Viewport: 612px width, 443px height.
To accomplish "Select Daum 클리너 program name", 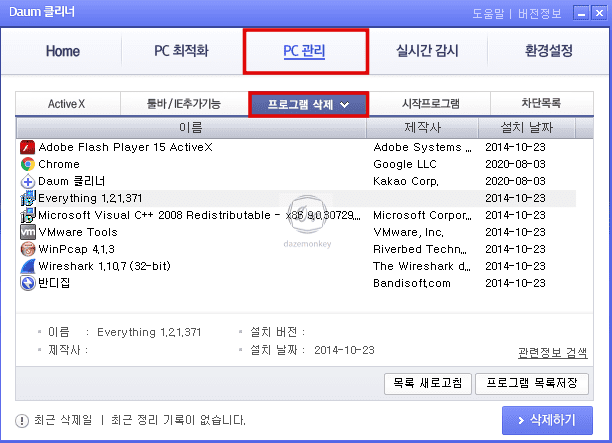I will (x=71, y=181).
